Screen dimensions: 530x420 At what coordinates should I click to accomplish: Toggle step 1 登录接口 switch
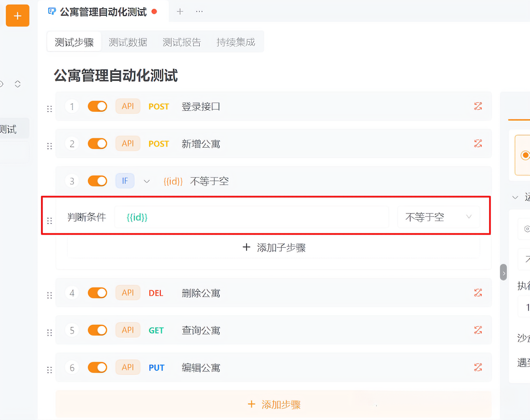tap(97, 106)
